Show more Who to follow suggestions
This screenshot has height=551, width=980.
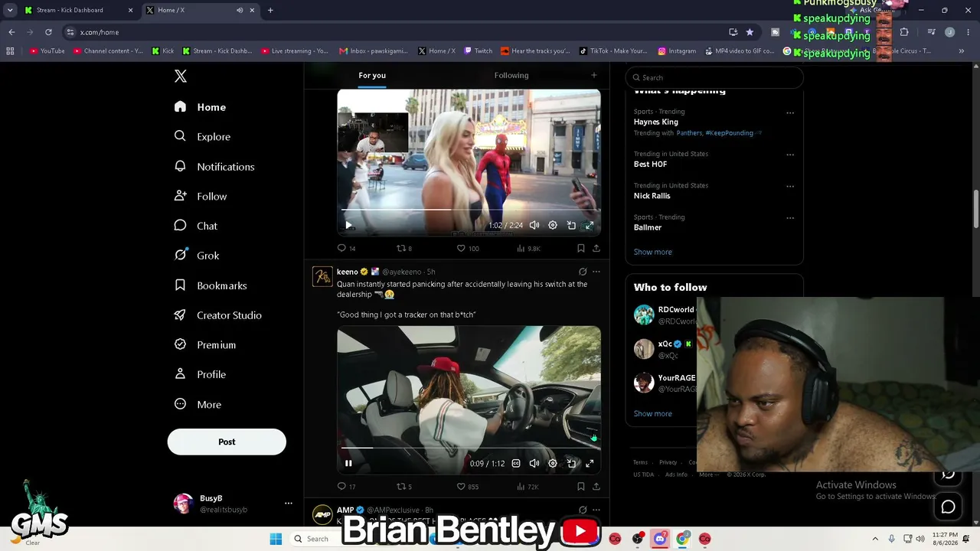point(653,413)
